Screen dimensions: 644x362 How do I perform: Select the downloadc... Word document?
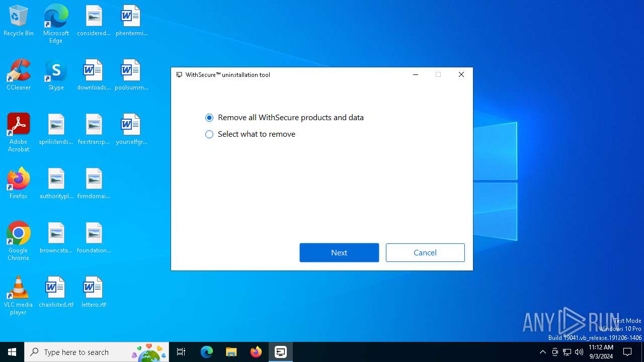94,75
